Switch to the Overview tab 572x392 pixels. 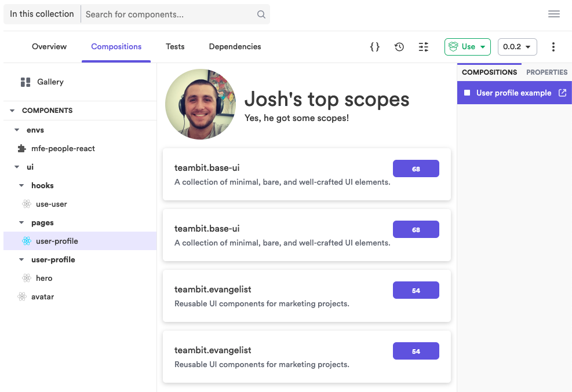click(x=49, y=47)
